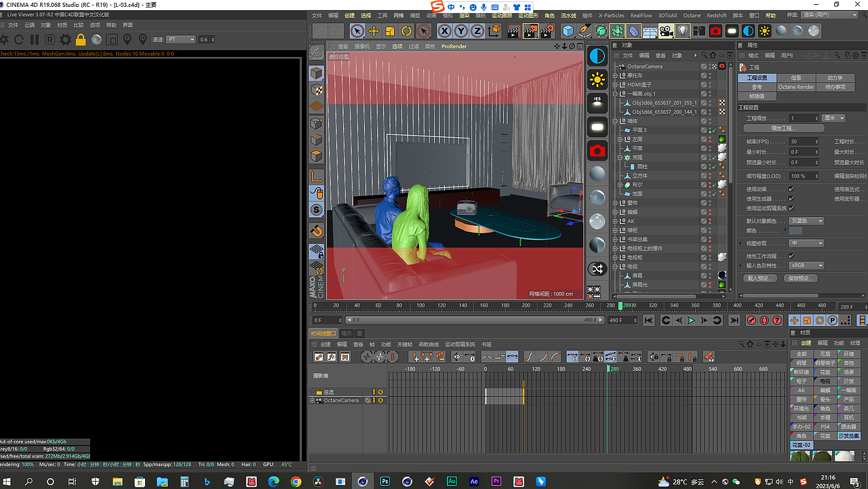Open the X-Particles menu

[611, 15]
